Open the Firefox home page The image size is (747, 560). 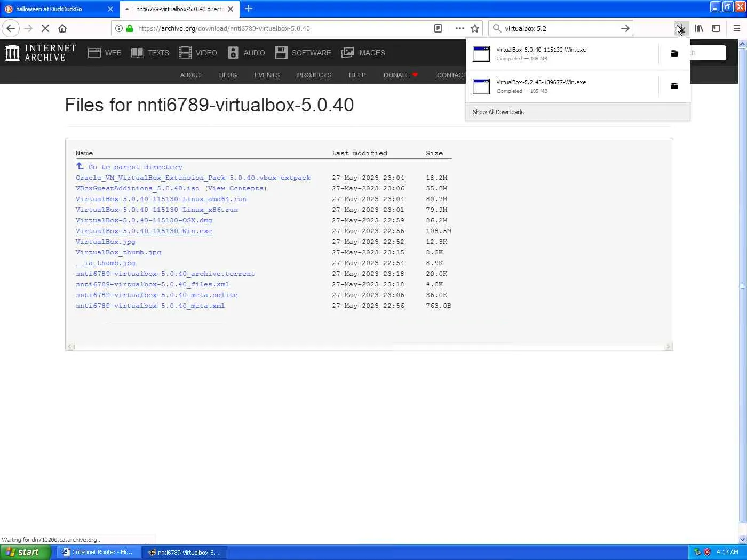(62, 28)
